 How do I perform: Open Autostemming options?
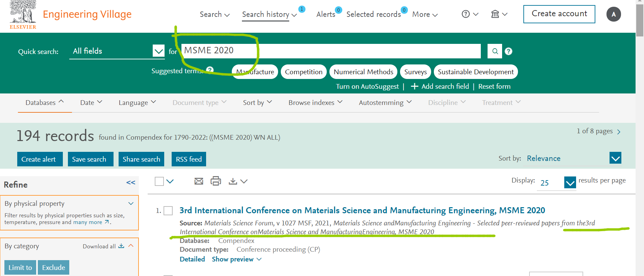click(x=385, y=102)
